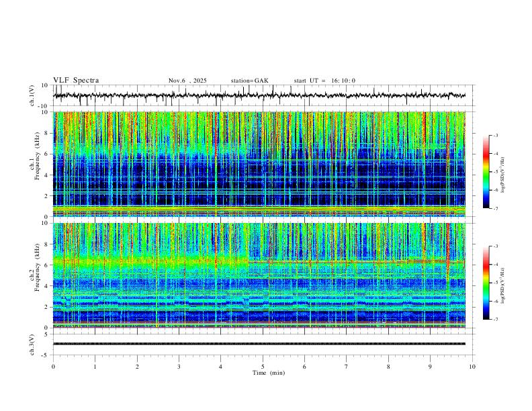Click the ch.1 colorbar 'log(PSD)(V²/Hz)' label
Viewport: 532px width, 411px height.
tap(503, 175)
